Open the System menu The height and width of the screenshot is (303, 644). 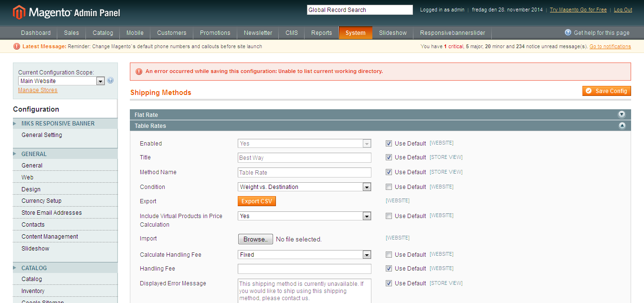pos(356,33)
